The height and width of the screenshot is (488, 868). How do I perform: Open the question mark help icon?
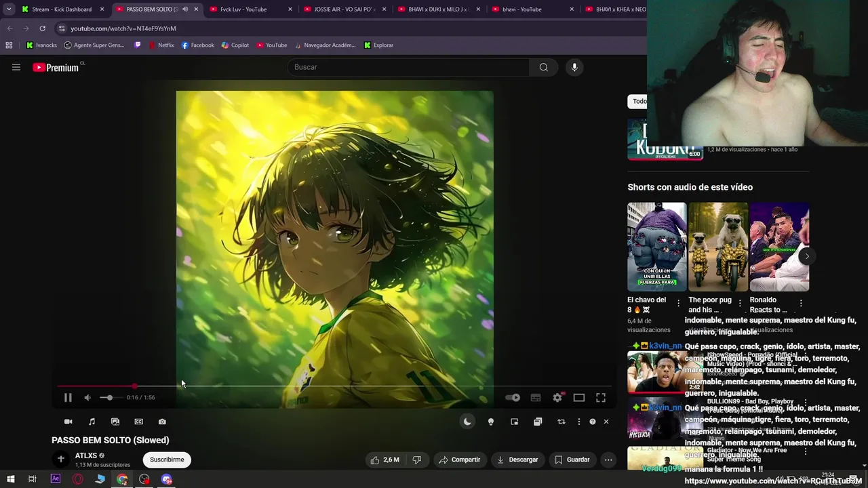click(x=593, y=422)
